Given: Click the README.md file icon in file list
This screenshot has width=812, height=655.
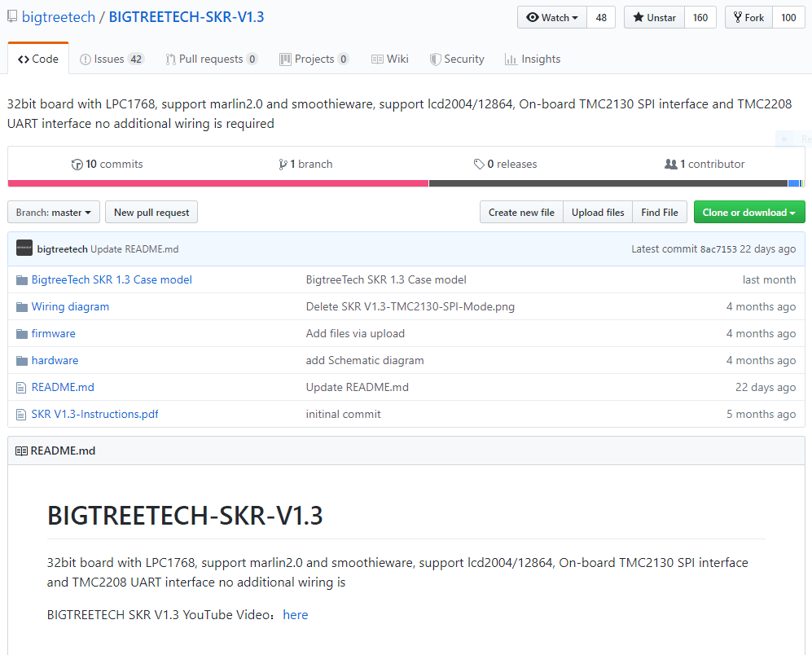Looking at the screenshot, I should pos(21,388).
